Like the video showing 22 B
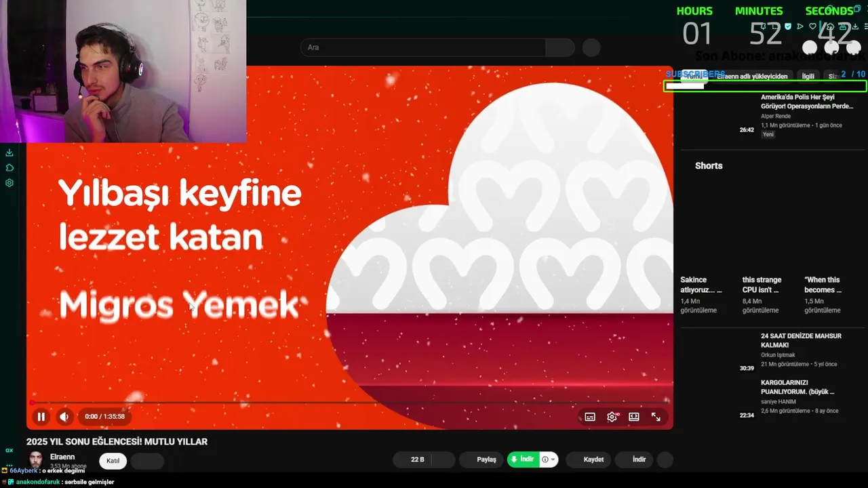The width and height of the screenshot is (868, 488). pyautogui.click(x=412, y=460)
